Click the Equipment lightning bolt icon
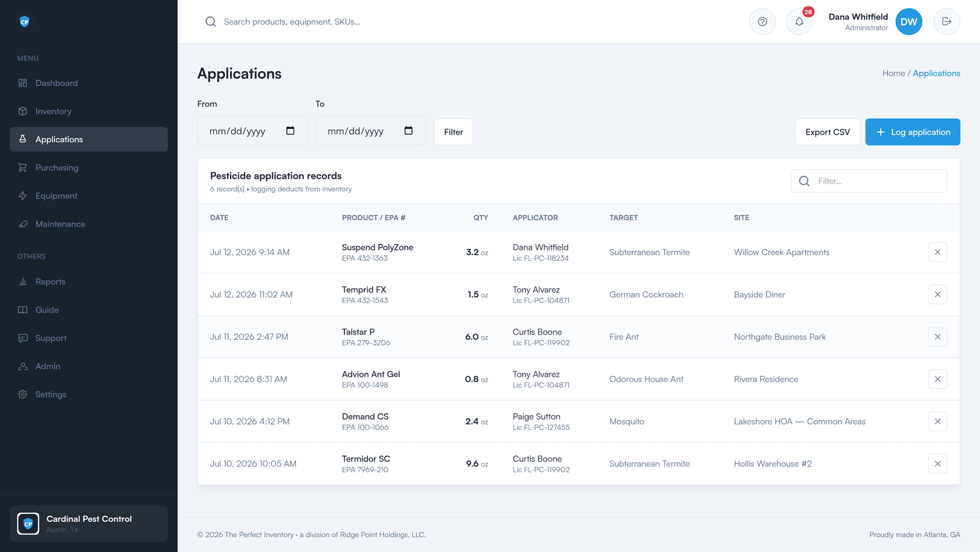This screenshot has width=980, height=552. coord(22,196)
